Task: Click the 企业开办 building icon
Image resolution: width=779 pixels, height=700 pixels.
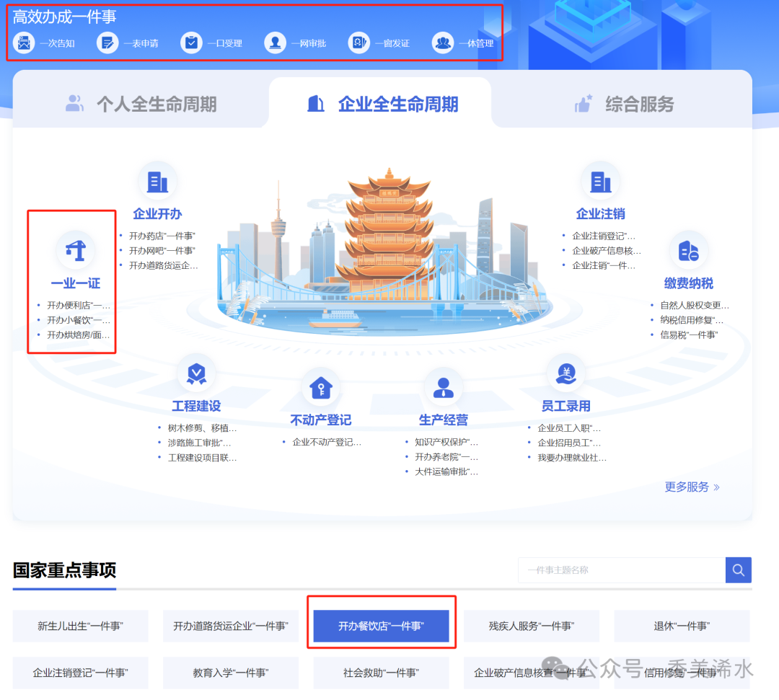Action: pyautogui.click(x=157, y=182)
